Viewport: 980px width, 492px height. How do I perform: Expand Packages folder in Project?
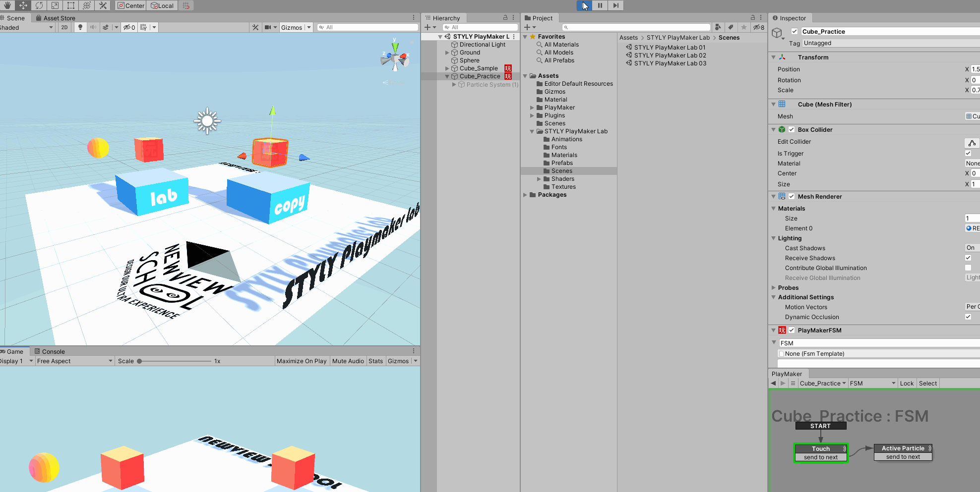pos(525,195)
